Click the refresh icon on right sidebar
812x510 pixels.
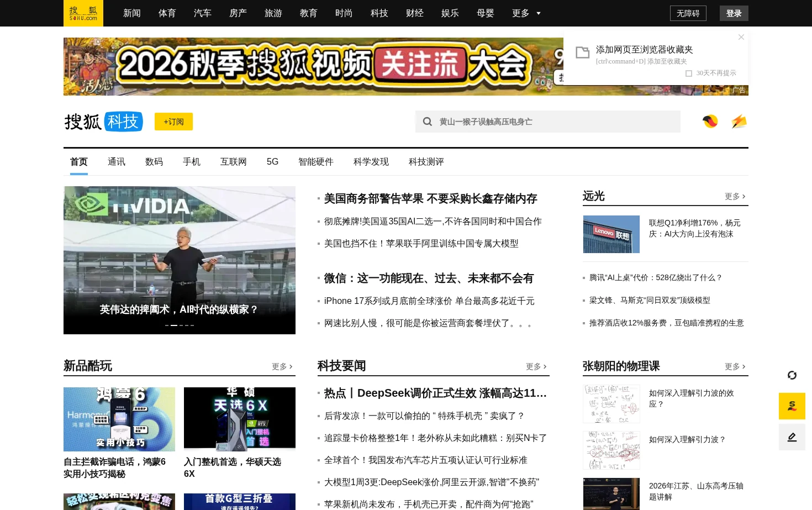pyautogui.click(x=792, y=375)
